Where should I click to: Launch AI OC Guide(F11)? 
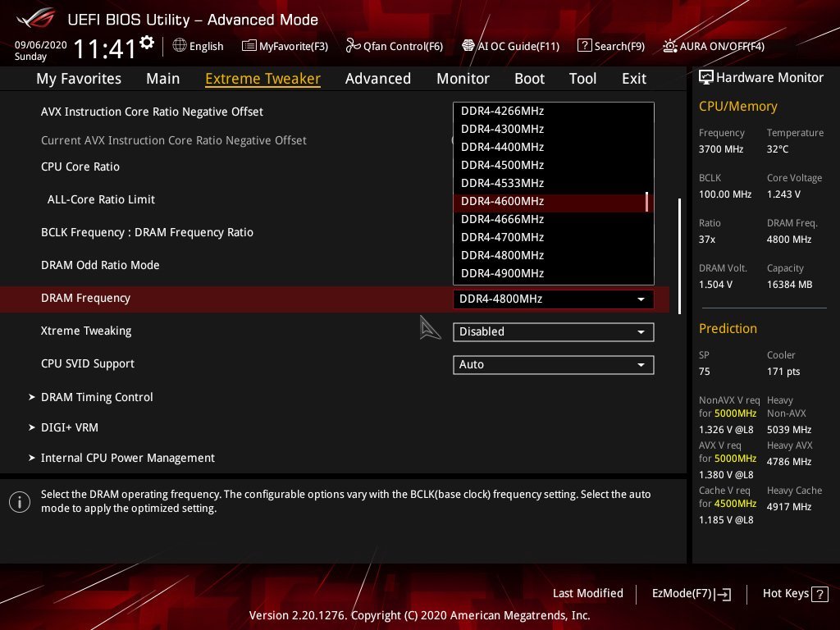(x=510, y=46)
